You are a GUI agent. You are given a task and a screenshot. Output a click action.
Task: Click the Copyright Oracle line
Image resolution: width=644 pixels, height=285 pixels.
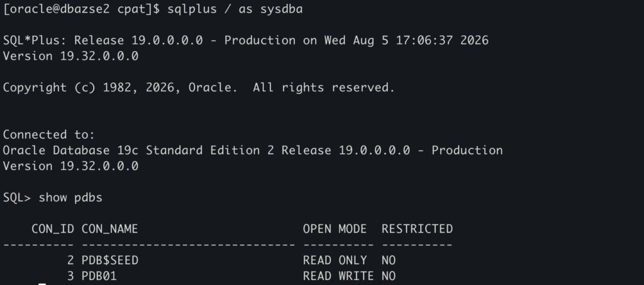point(199,88)
